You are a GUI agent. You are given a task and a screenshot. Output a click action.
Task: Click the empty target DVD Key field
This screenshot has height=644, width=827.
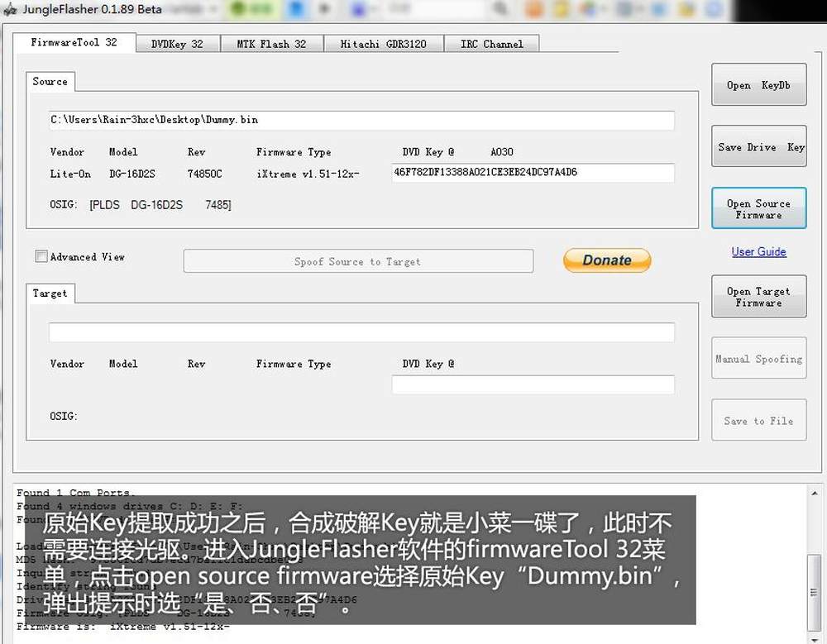click(533, 384)
